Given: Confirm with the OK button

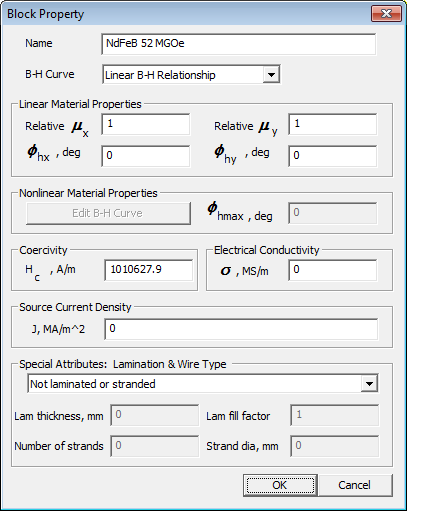Looking at the screenshot, I should 280,485.
